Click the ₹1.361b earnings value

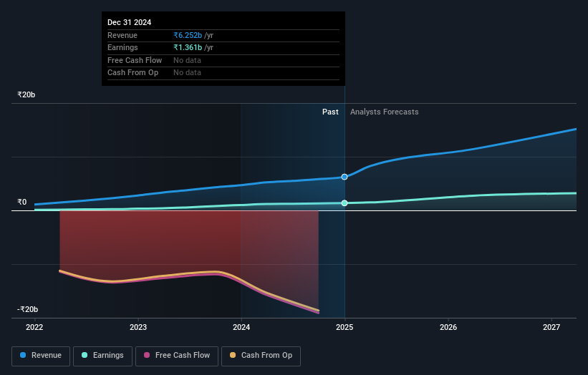click(x=188, y=47)
